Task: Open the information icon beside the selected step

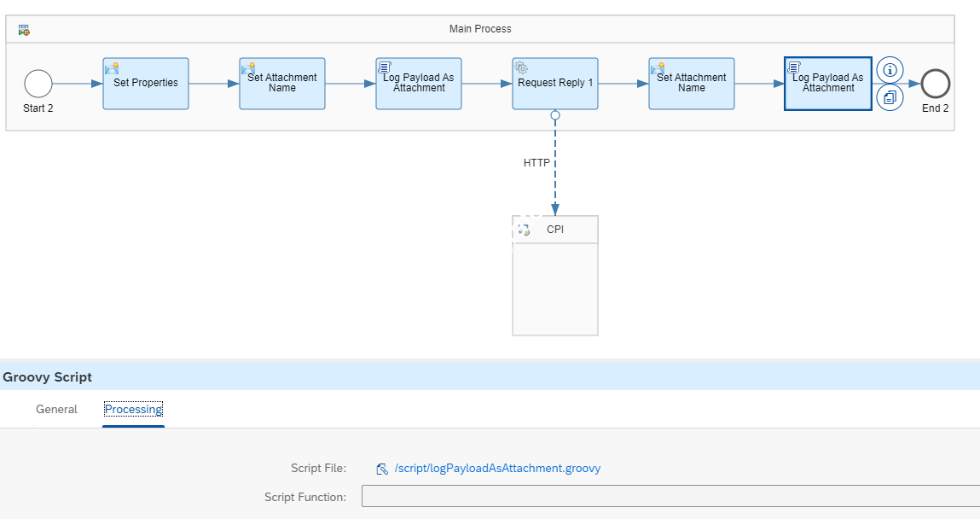Action: click(x=890, y=70)
